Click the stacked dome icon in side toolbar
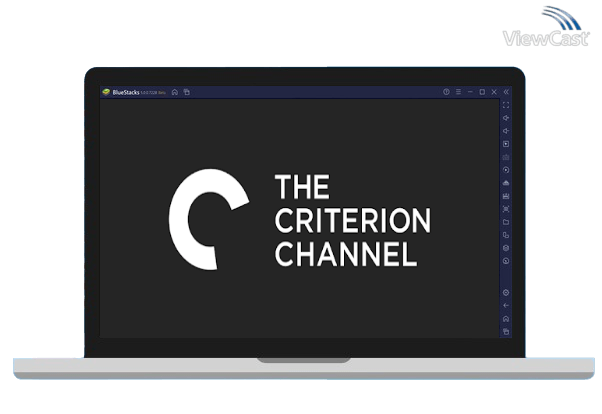 pyautogui.click(x=506, y=183)
